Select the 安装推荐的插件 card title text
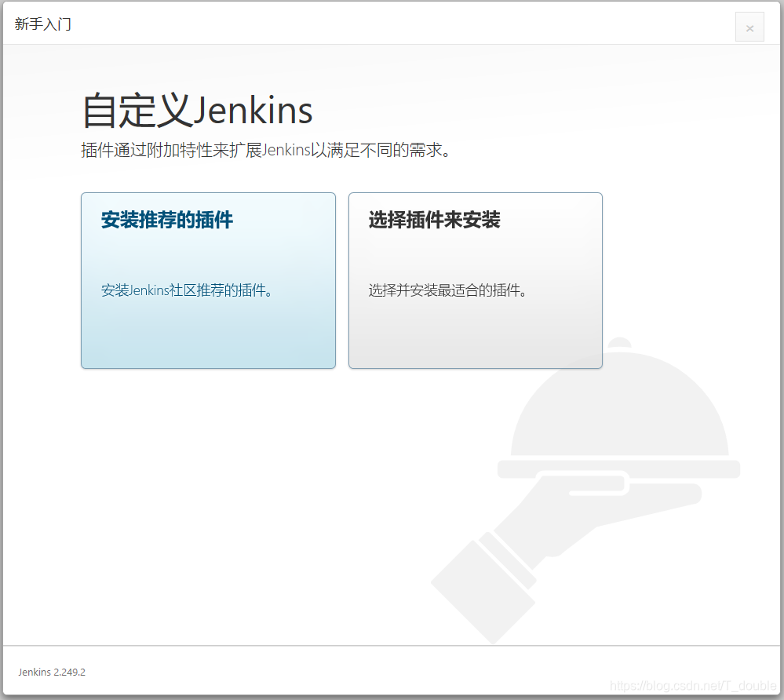Viewport: 784px width, 700px height. tap(165, 221)
